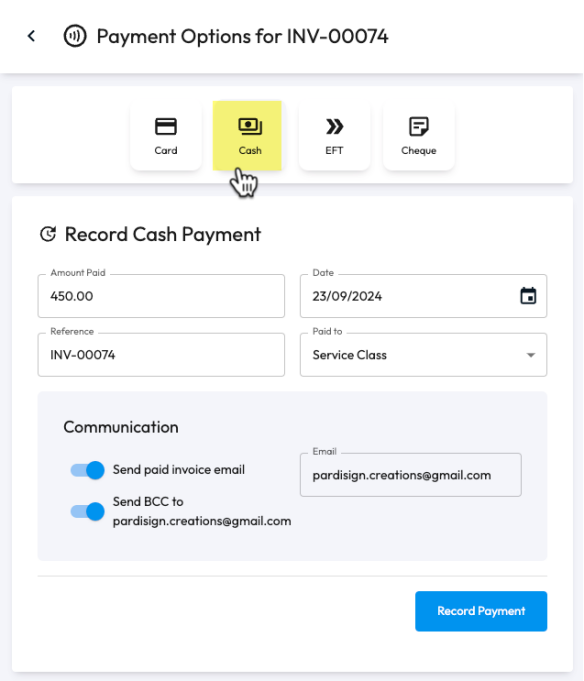
Task: Edit the Email field address
Action: coord(411,475)
